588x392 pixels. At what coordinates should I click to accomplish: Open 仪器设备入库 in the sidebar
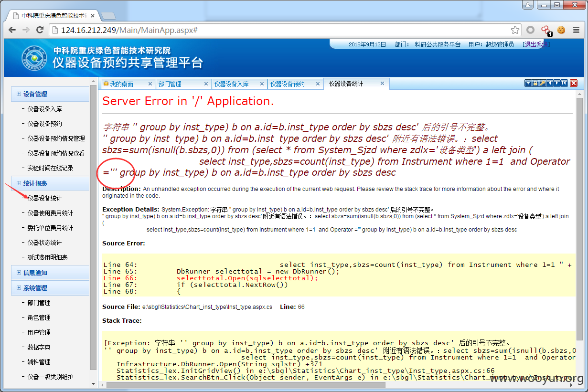pos(45,109)
